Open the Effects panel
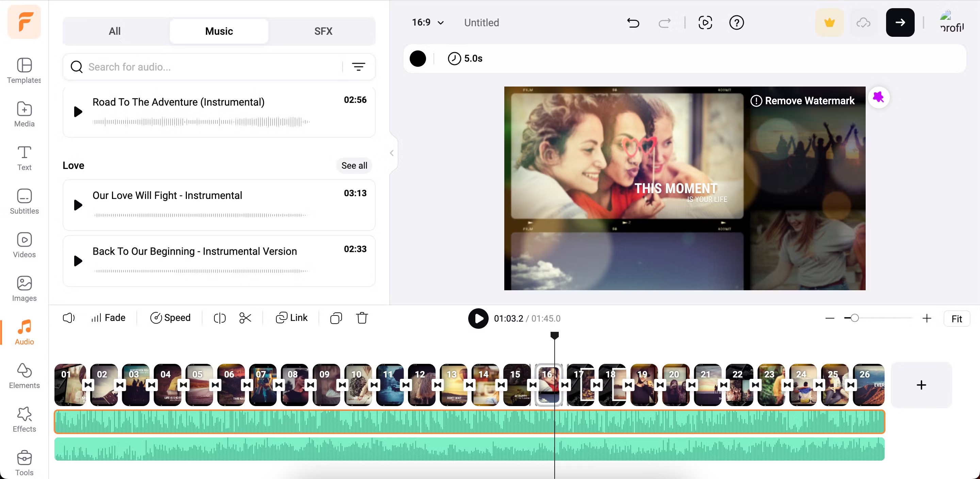 (24, 419)
